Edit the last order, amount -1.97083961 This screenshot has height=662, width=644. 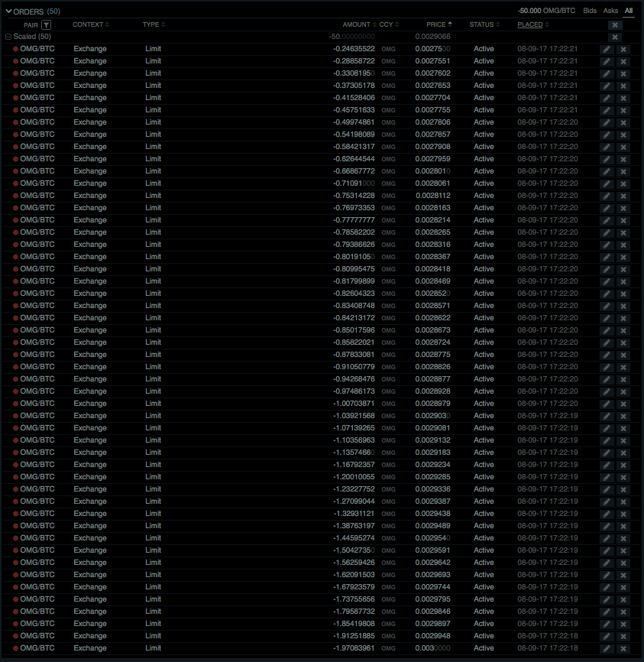point(606,649)
